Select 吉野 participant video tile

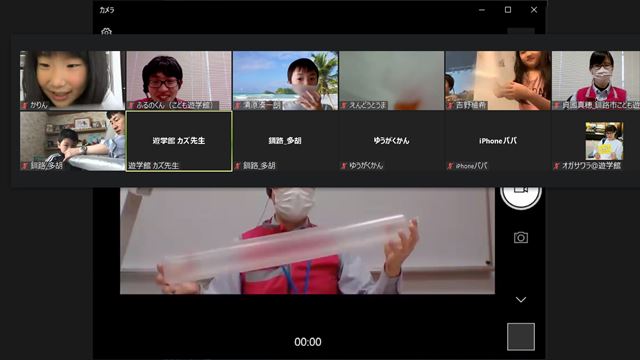point(498,80)
